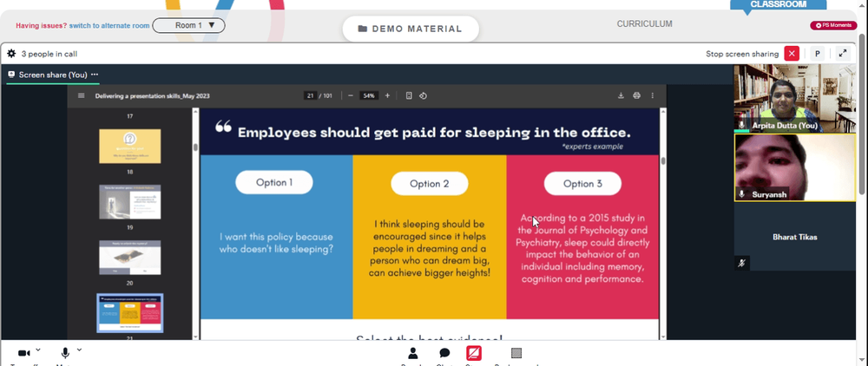Screen dimensions: 868x366
Task: Click Option 2 pill on slide
Action: [x=429, y=184]
